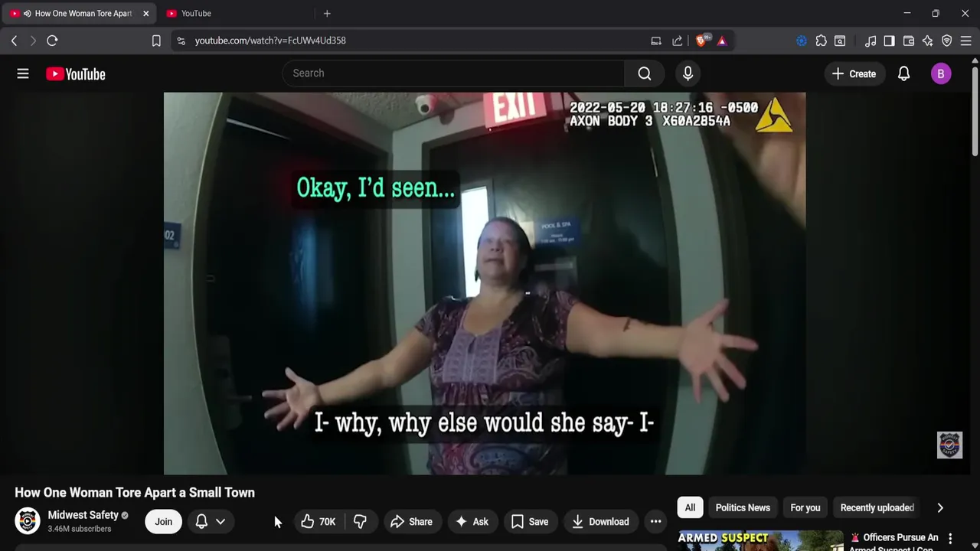Open Midwest Safety channel name link

tap(83, 515)
